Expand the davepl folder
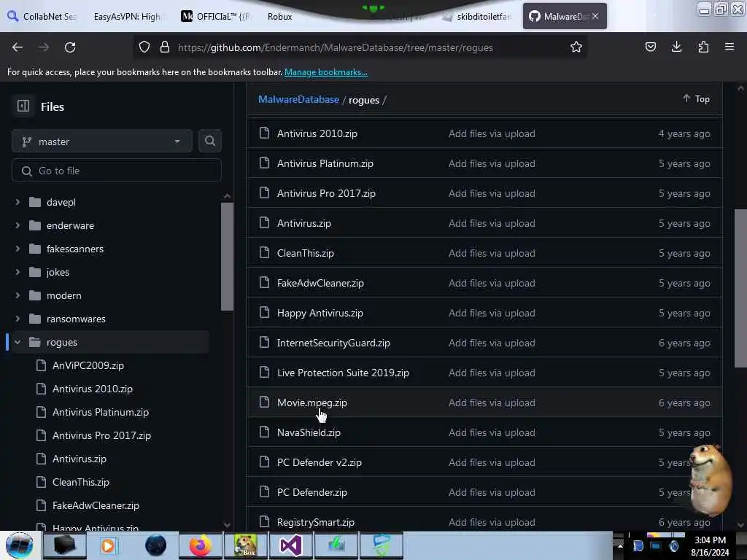This screenshot has width=747, height=560. tap(18, 202)
